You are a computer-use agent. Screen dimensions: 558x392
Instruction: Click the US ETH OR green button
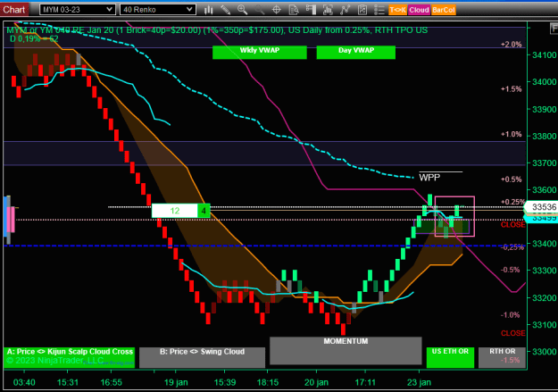coord(450,357)
